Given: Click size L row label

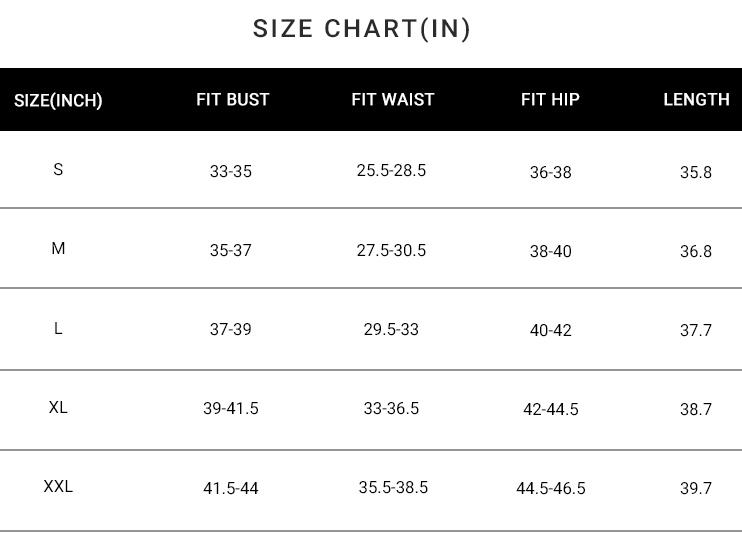Looking at the screenshot, I should (x=58, y=328).
